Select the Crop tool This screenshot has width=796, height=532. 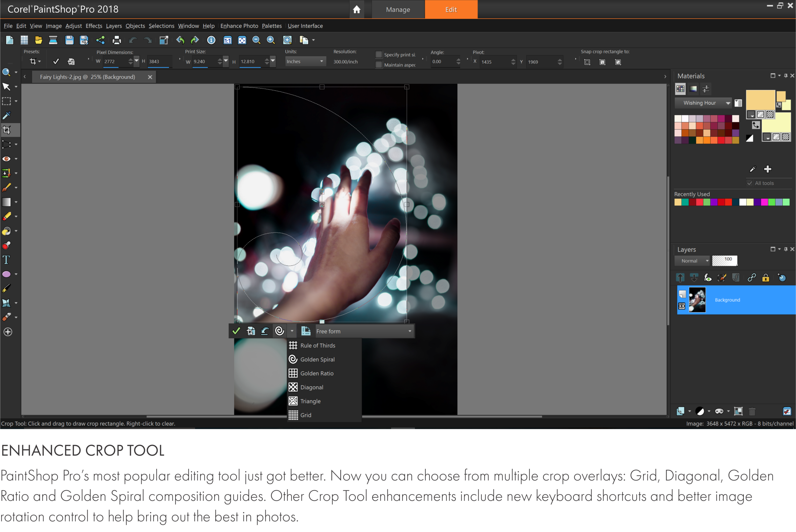(7, 130)
